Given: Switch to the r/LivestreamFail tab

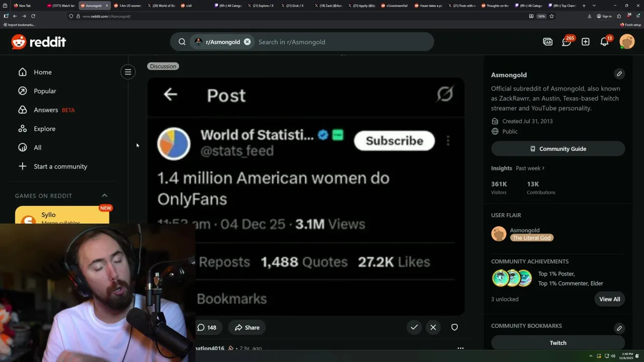Looking at the screenshot, I should 394,6.
